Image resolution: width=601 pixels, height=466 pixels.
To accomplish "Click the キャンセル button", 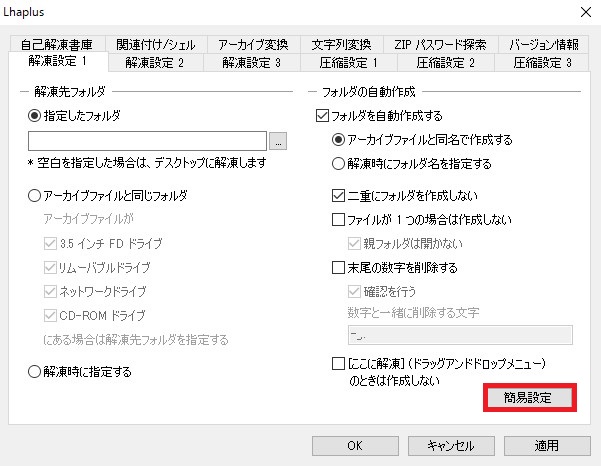I will 451,446.
